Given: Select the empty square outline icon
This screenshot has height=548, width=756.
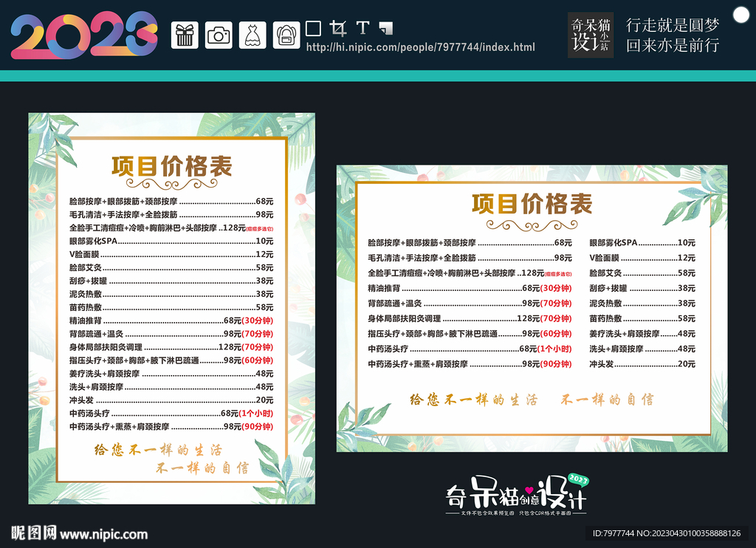Looking at the screenshot, I should (x=313, y=29).
